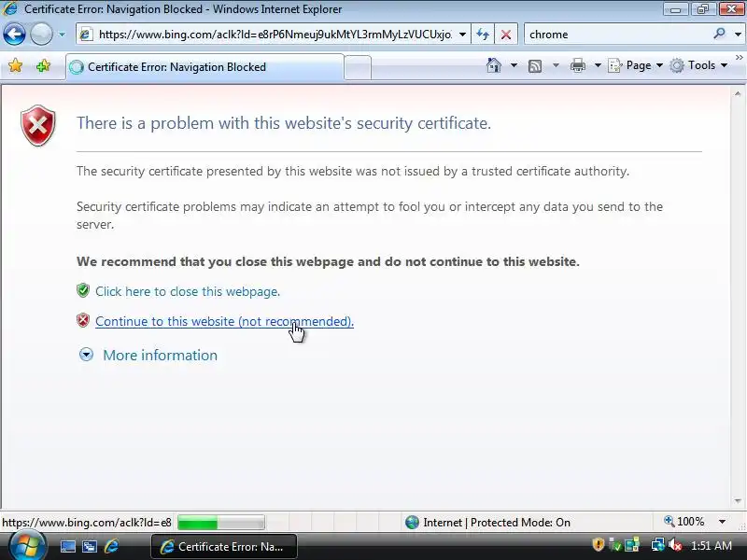Viewport: 747px width, 560px height.
Task: Minimize the Internet Explorer window
Action: pos(674,9)
